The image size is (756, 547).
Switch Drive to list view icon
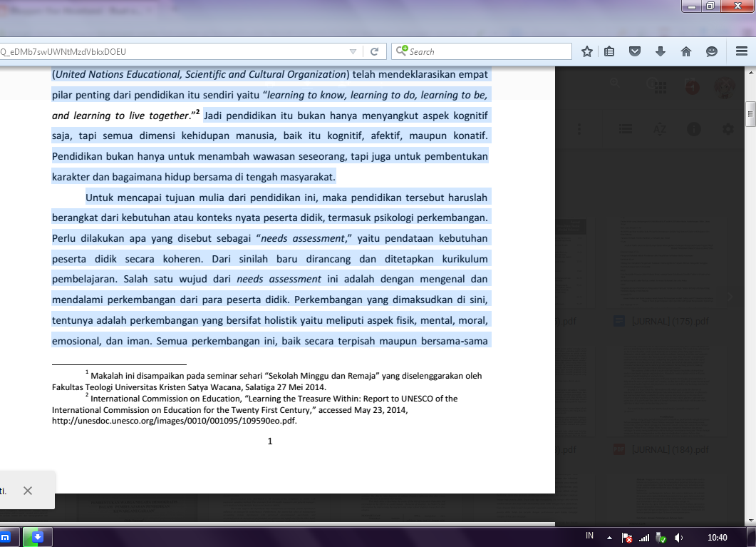point(626,129)
